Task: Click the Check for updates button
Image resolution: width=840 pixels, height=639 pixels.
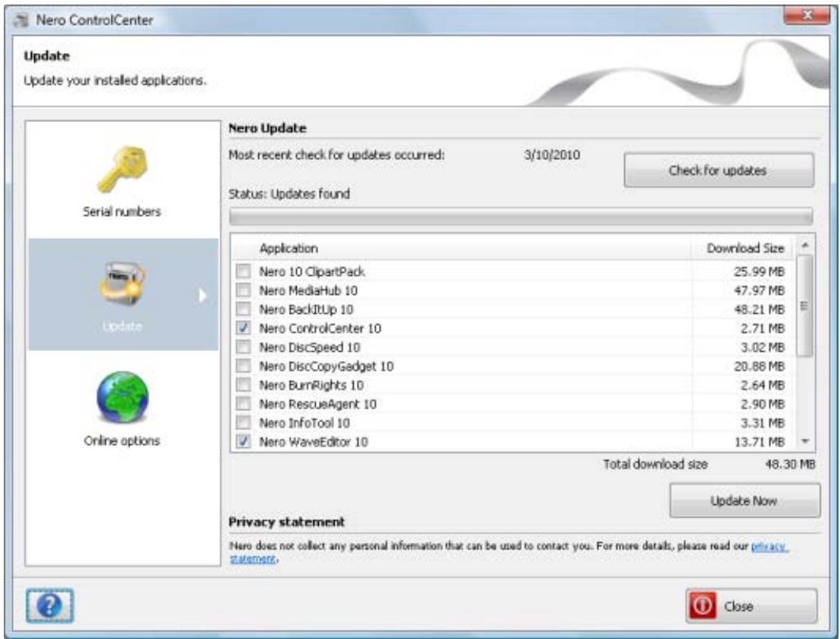Action: tap(718, 171)
